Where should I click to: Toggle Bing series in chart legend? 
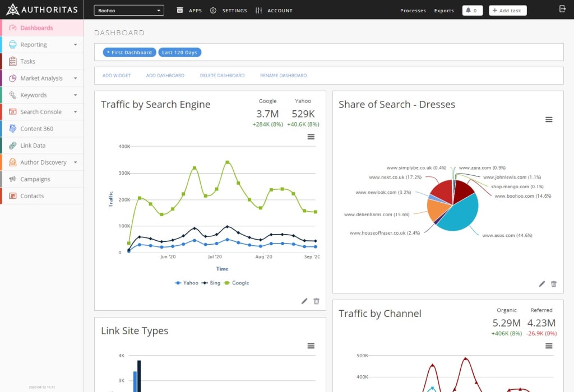211,283
